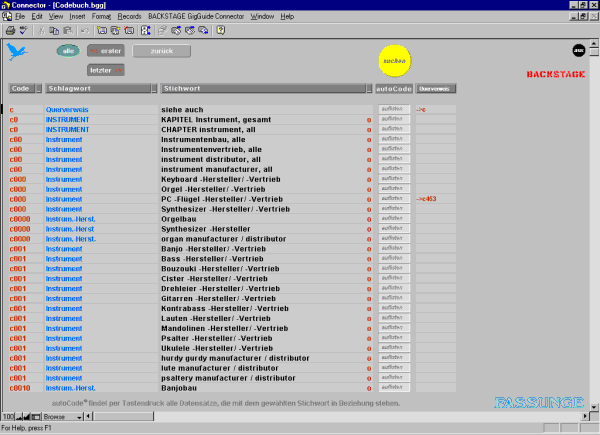The height and width of the screenshot is (435, 600).
Task: Click the blue bird logo
Action: [19, 52]
